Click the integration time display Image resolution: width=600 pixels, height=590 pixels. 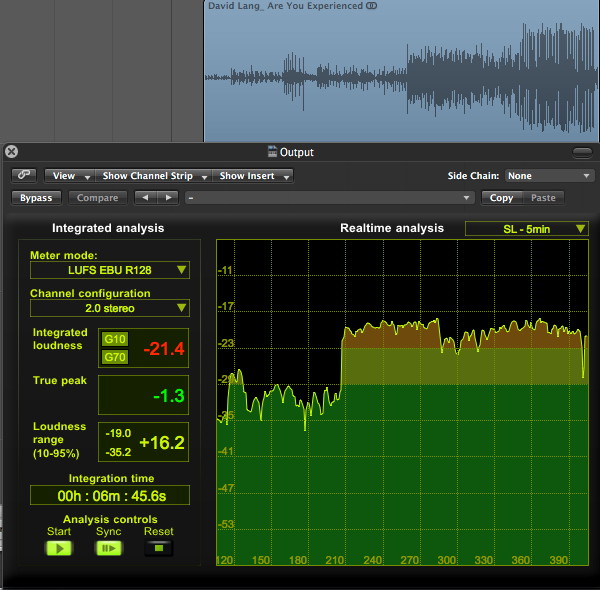[110, 495]
